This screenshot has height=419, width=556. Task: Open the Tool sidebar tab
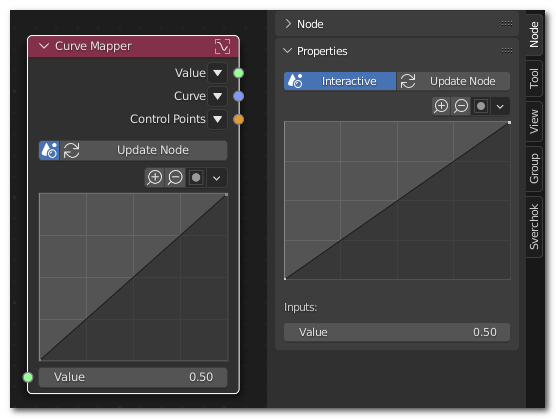click(534, 78)
